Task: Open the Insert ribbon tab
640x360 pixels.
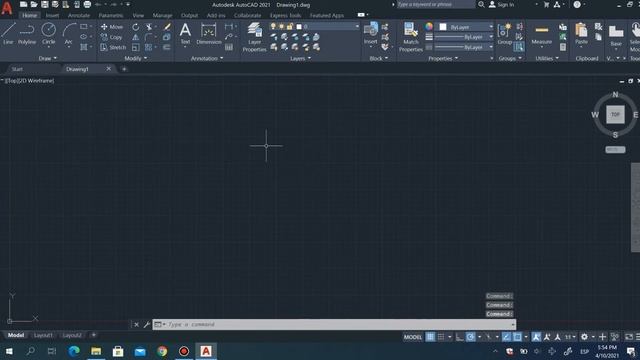Action: point(52,16)
